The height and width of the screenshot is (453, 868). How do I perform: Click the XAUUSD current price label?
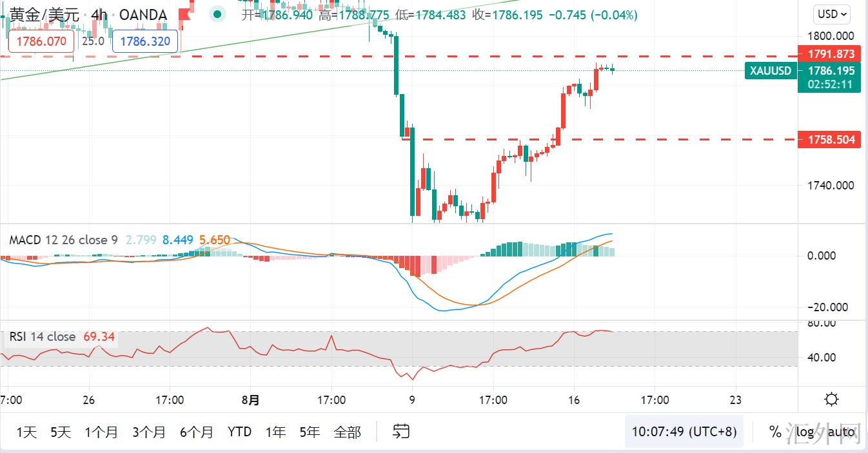[771, 71]
